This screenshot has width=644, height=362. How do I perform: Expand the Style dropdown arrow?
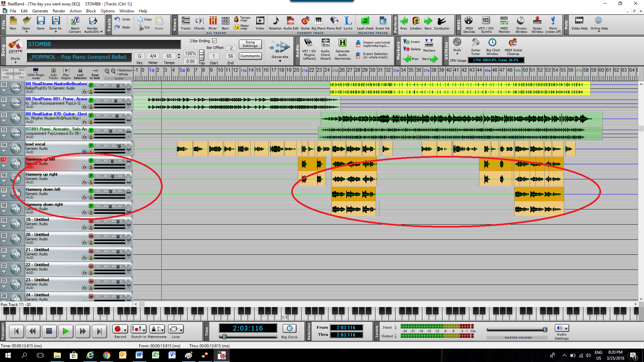tap(15, 62)
